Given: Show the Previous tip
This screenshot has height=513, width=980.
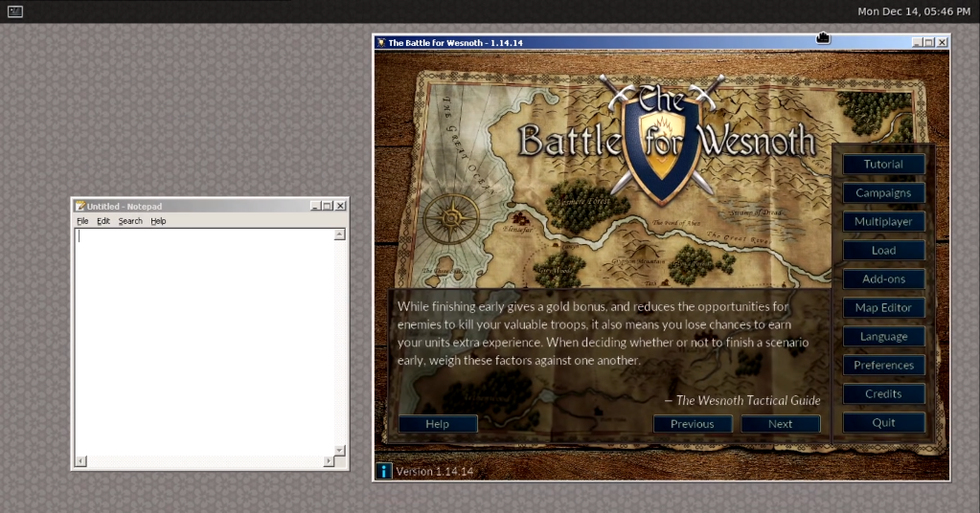Looking at the screenshot, I should 692,424.
